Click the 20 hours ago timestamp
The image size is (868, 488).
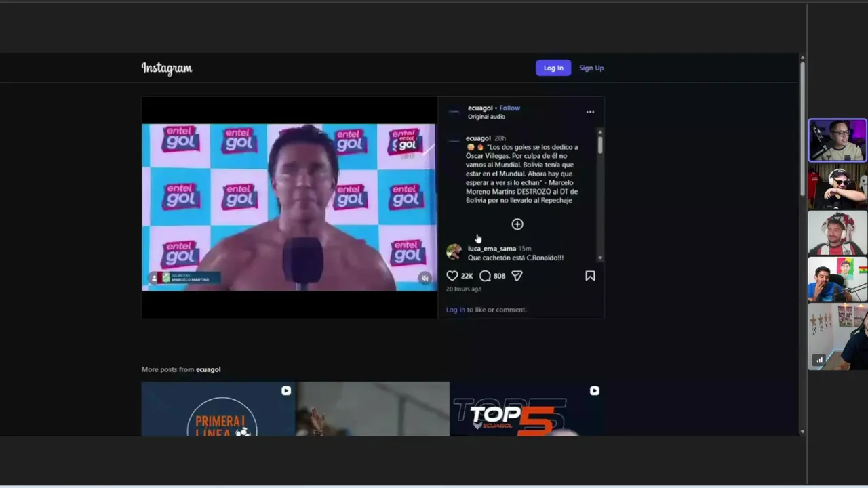pos(464,289)
